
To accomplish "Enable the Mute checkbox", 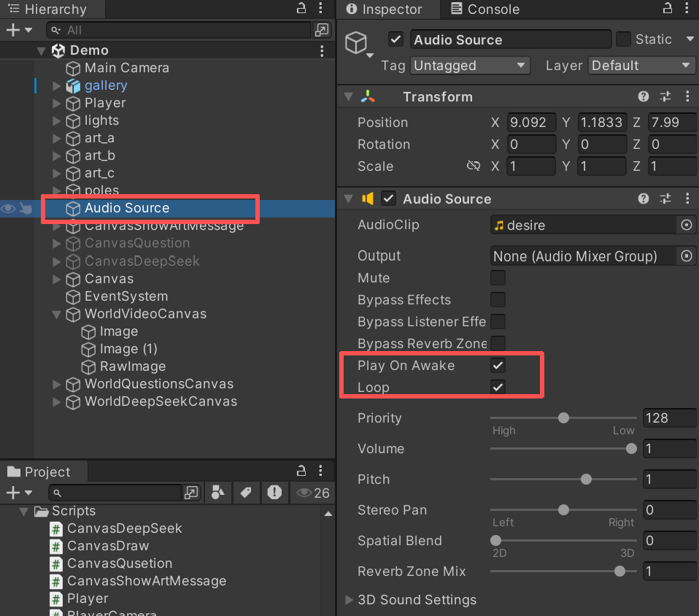I will [x=498, y=277].
